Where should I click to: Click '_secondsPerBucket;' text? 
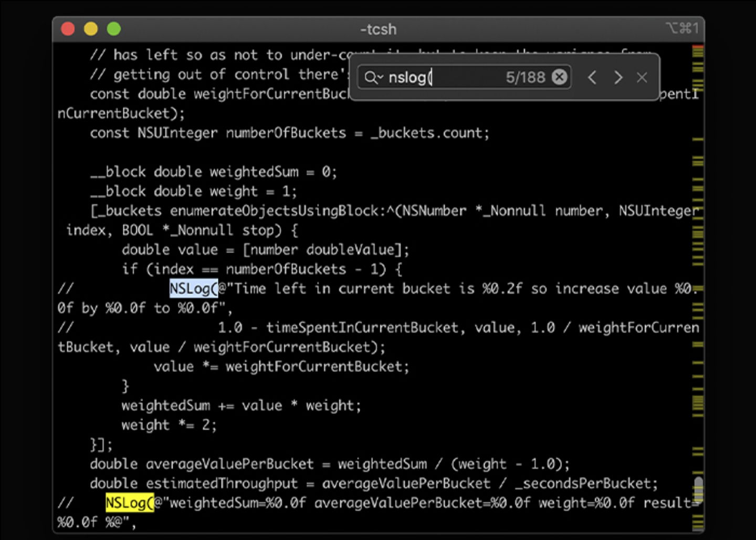(586, 483)
